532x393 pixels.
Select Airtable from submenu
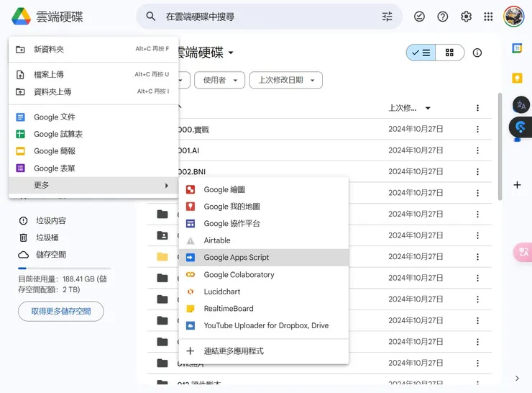coord(264,240)
